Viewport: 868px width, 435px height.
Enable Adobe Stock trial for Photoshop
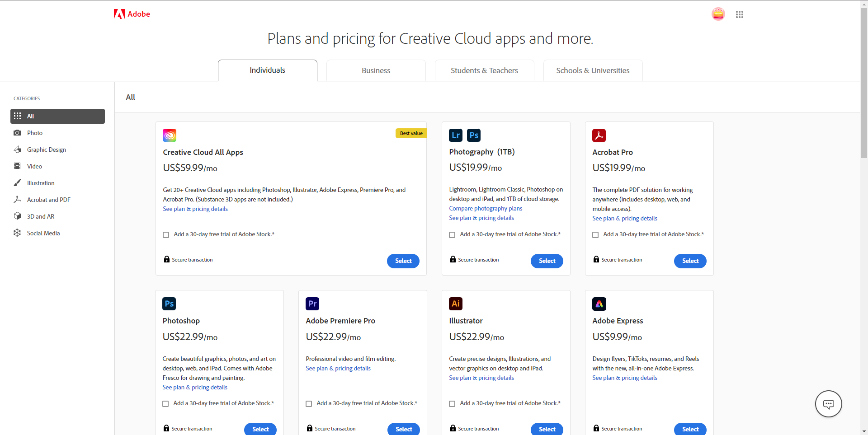(x=165, y=404)
